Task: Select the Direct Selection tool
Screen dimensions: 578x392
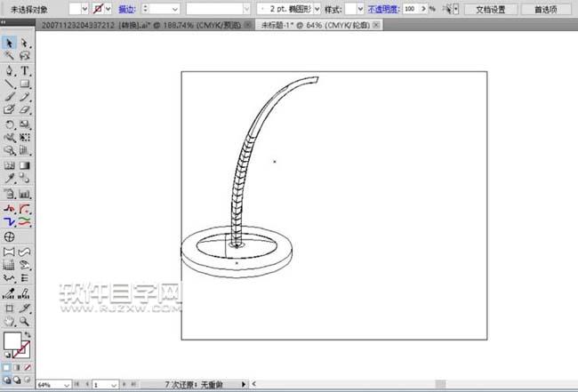Action: (24, 42)
